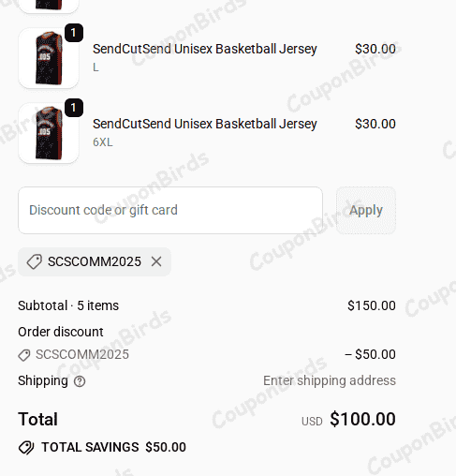Click the partially visible top jersey thumbnail

pos(49,6)
